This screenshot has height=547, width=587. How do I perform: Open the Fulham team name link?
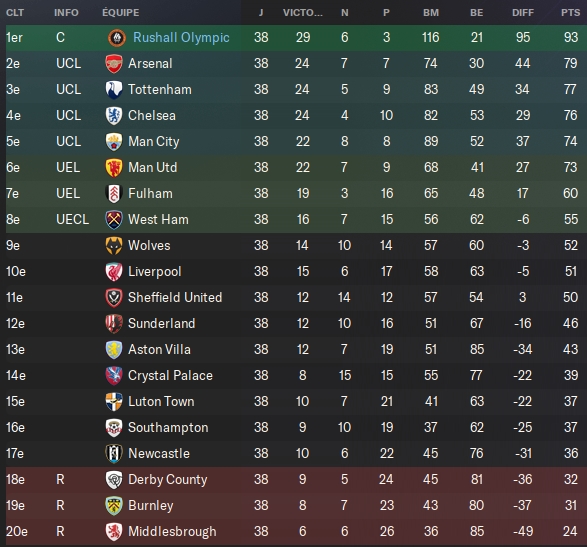(x=150, y=194)
